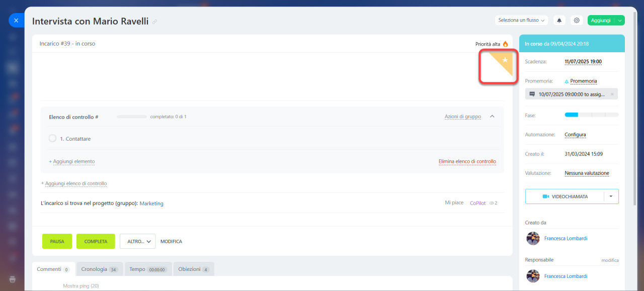Screen dimensions: 644x291
Task: Start a Videochiamata
Action: pyautogui.click(x=565, y=197)
